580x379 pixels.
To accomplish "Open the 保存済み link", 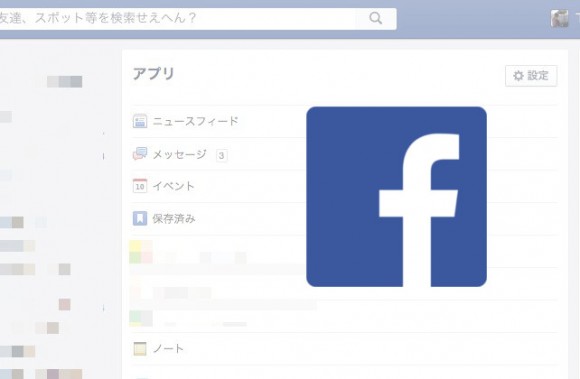I will click(174, 219).
